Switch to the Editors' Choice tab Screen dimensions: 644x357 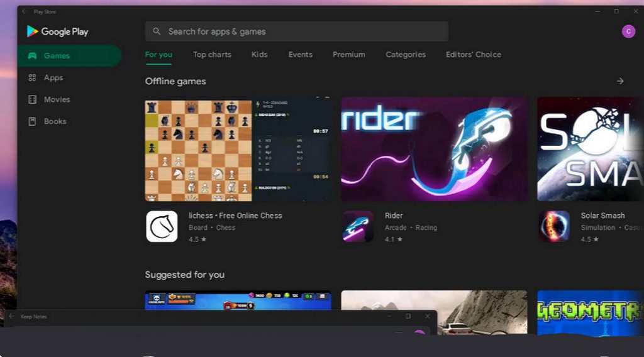473,55
